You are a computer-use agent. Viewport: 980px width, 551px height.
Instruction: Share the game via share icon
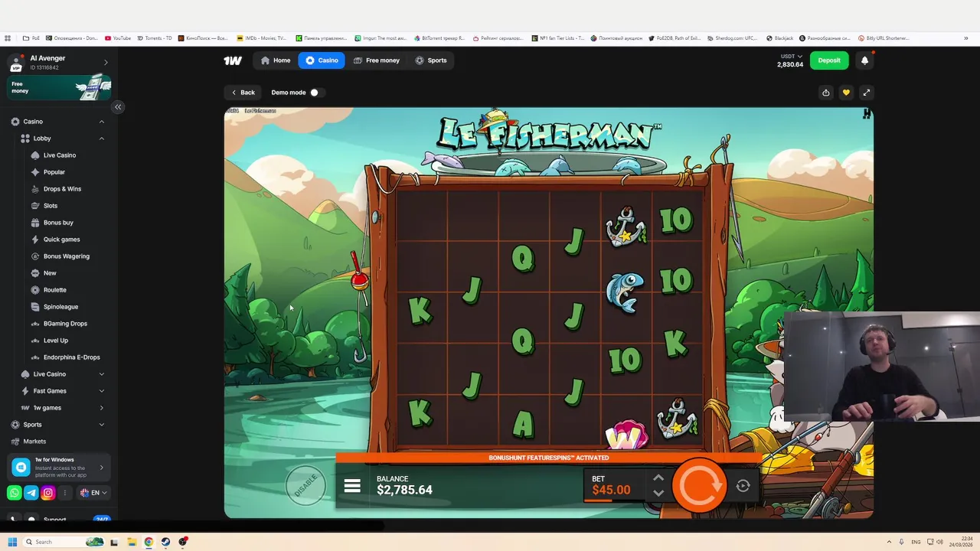[825, 93]
